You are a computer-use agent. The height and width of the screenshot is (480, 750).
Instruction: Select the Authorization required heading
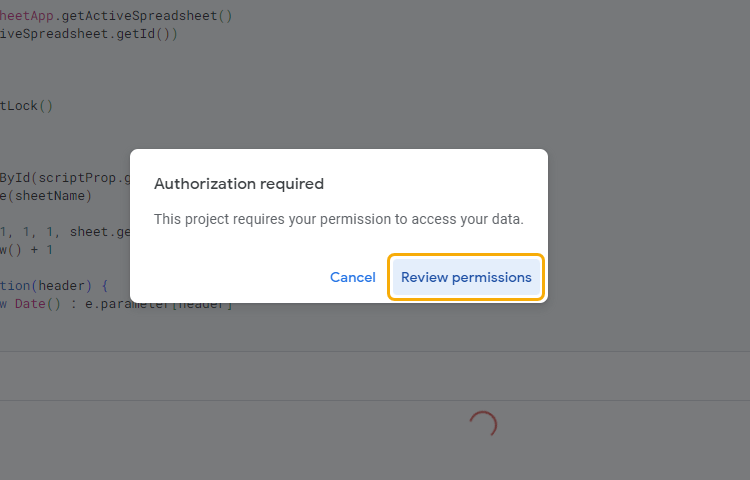click(239, 184)
